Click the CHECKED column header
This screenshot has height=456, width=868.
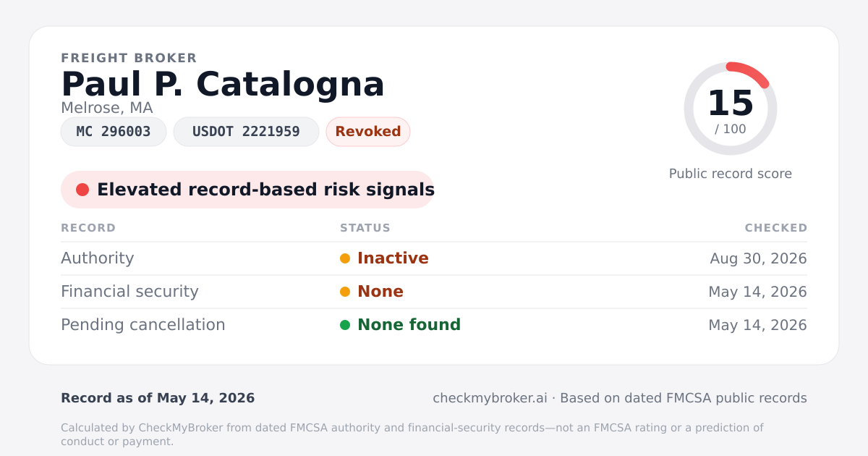[776, 228]
